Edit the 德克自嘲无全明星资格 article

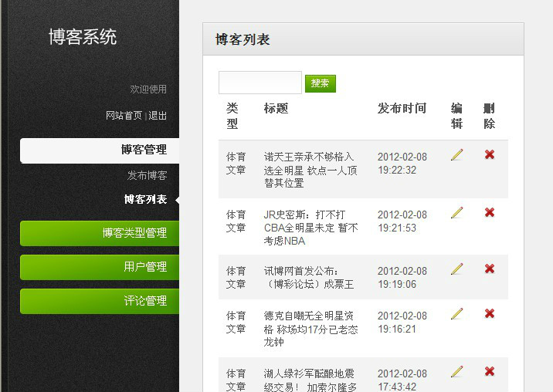point(456,313)
